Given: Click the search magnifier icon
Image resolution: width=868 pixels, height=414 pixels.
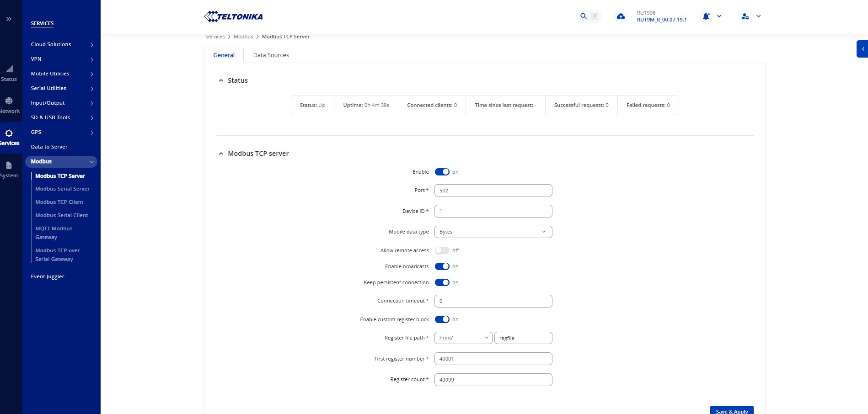Looking at the screenshot, I should click(x=583, y=16).
